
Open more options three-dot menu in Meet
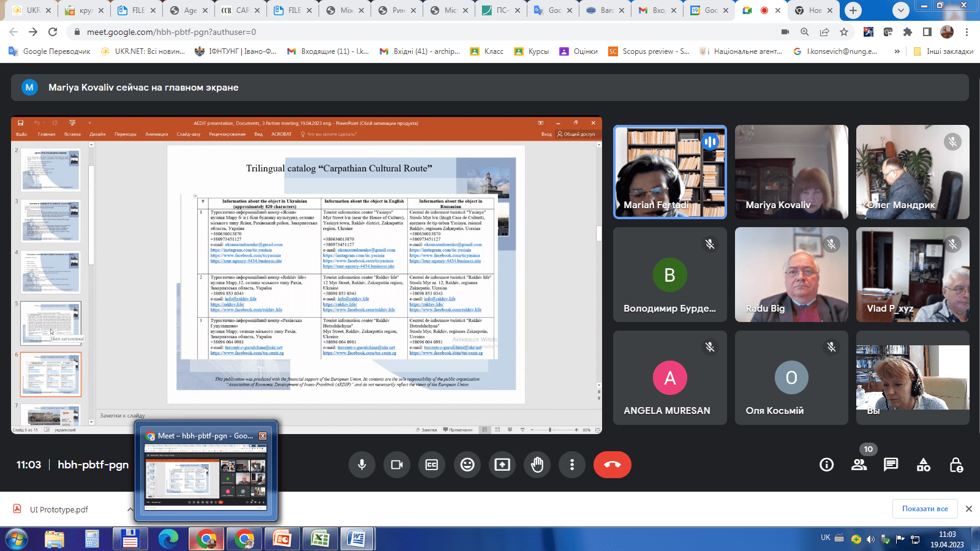tap(572, 465)
